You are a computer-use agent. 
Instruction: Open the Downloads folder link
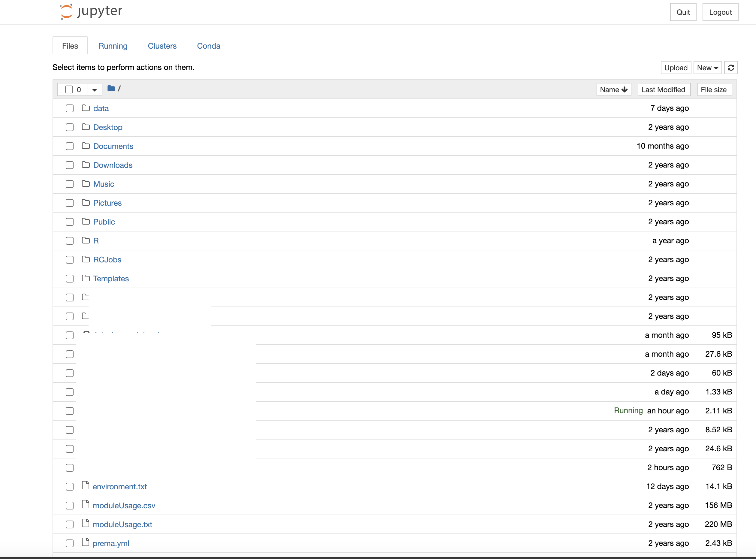(113, 165)
